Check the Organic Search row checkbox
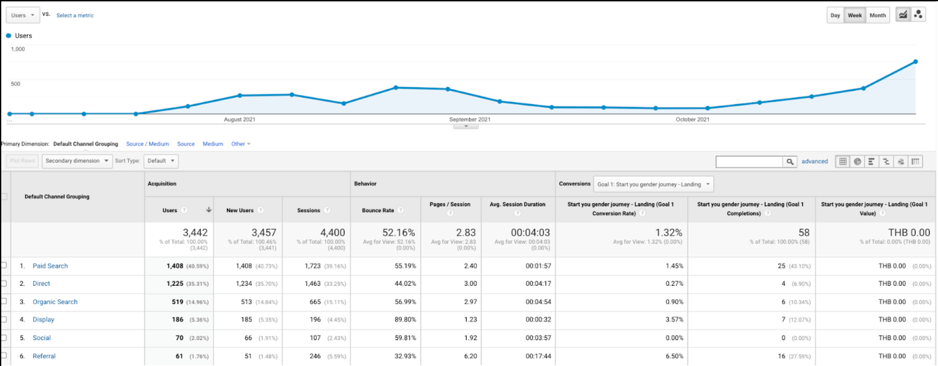This screenshot has height=366, width=938. [5, 302]
